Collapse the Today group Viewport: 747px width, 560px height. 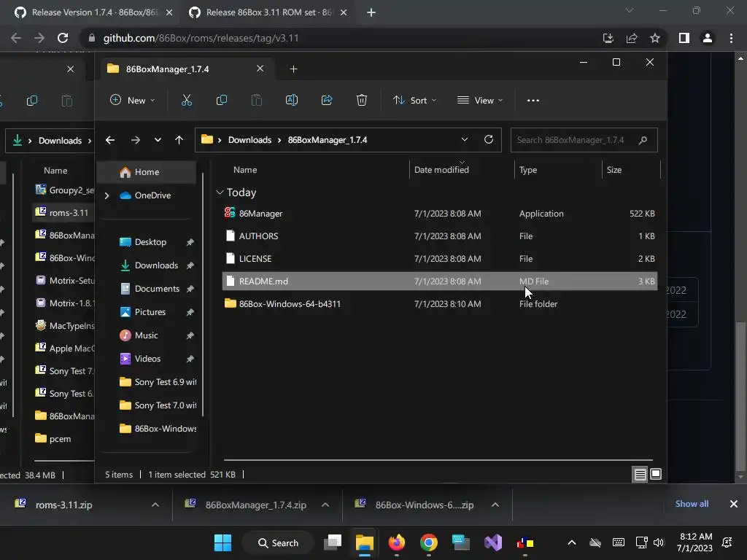pyautogui.click(x=220, y=192)
